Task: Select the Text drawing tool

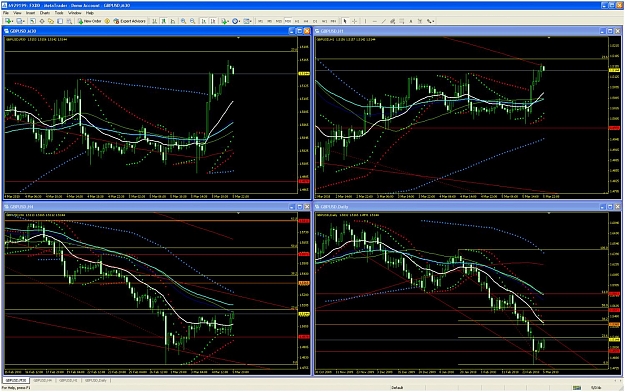Action: pos(411,21)
